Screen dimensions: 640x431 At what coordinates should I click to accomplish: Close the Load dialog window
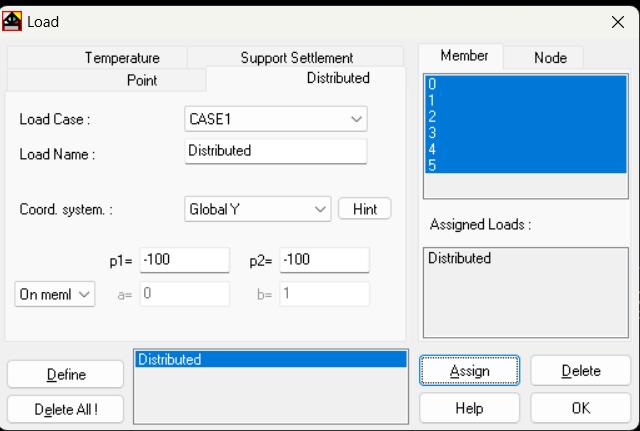[x=618, y=22]
